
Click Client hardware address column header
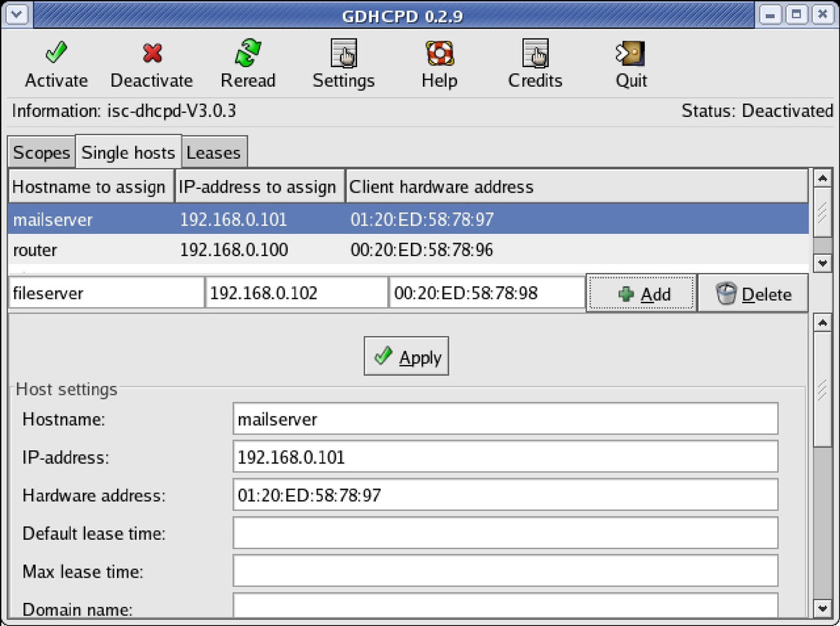(577, 187)
